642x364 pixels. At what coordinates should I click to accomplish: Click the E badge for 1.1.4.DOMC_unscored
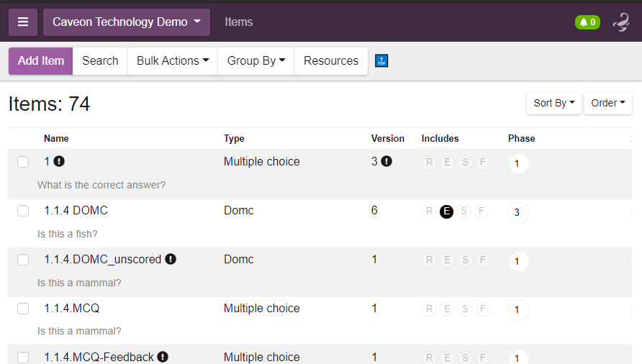[447, 260]
